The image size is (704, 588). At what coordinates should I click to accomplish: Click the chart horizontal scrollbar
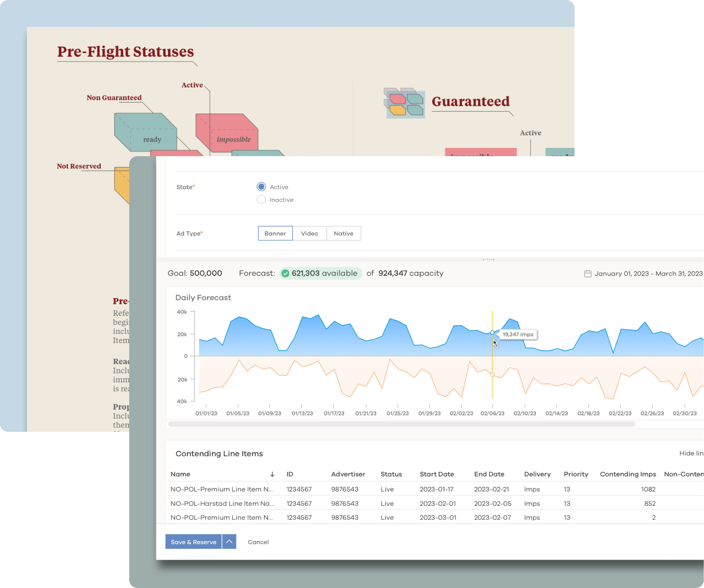click(x=401, y=424)
